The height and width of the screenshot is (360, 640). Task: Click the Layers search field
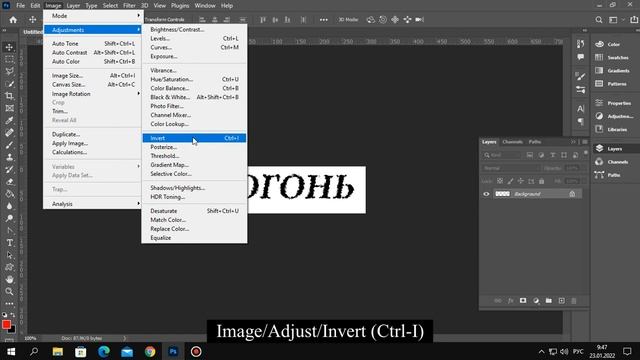point(502,155)
